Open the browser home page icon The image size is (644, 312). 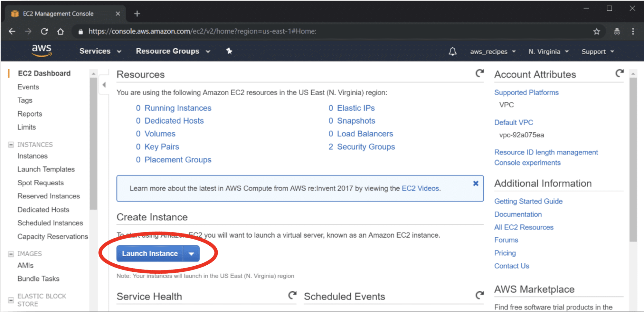point(61,31)
